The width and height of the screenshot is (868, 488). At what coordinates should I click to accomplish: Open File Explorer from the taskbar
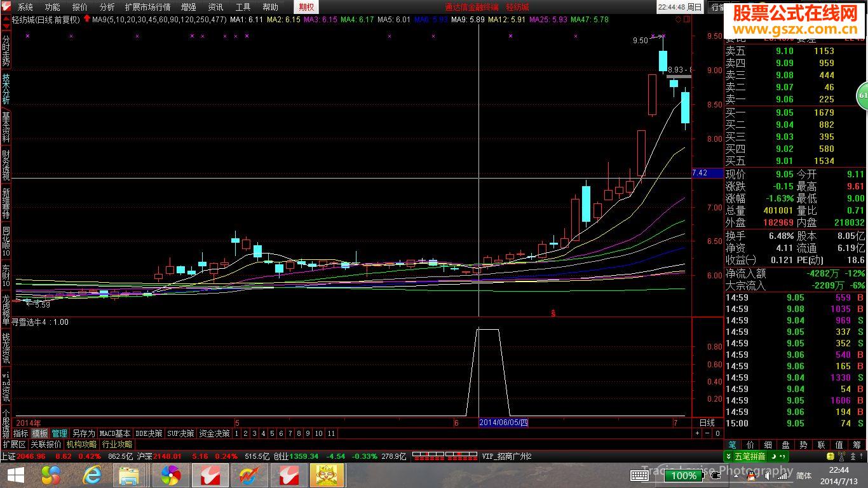click(x=130, y=475)
